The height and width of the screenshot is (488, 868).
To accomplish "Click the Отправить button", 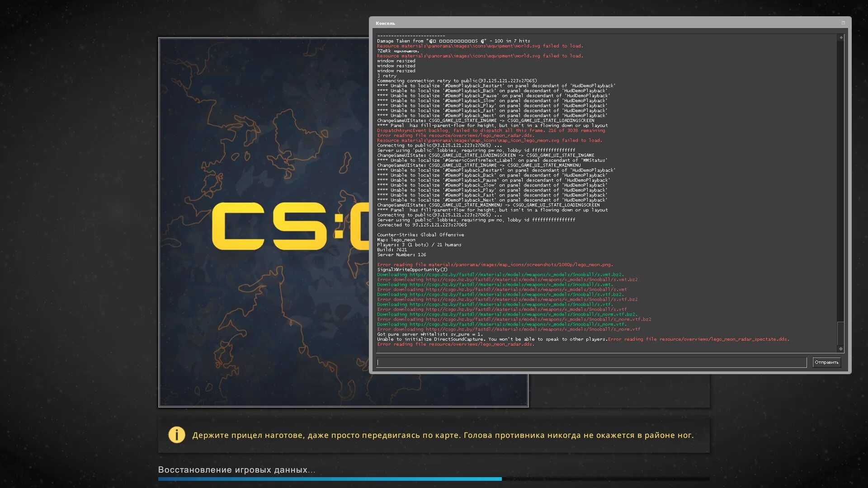I will [826, 362].
